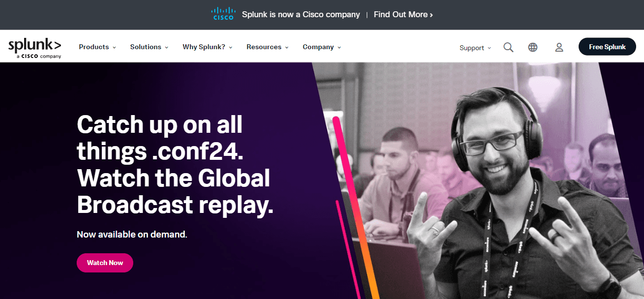
Task: Open the search magnifier icon
Action: 508,47
